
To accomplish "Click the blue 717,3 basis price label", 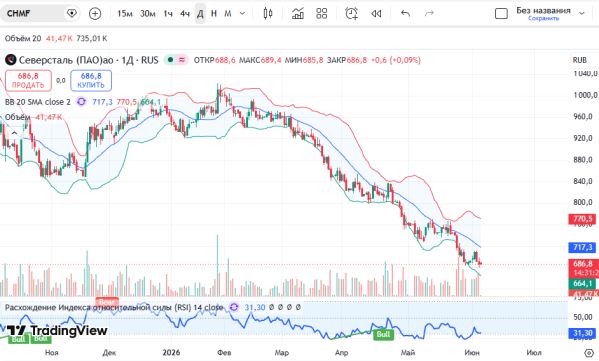I will click(582, 248).
